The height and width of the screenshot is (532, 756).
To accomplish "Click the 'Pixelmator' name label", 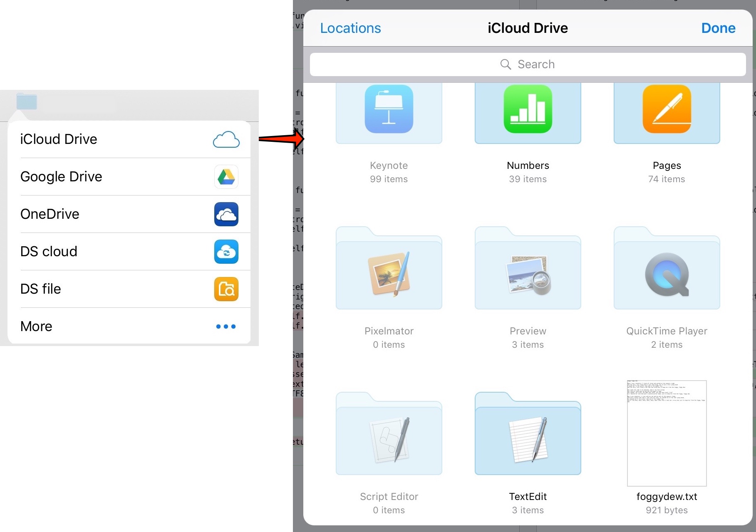I will coord(389,331).
